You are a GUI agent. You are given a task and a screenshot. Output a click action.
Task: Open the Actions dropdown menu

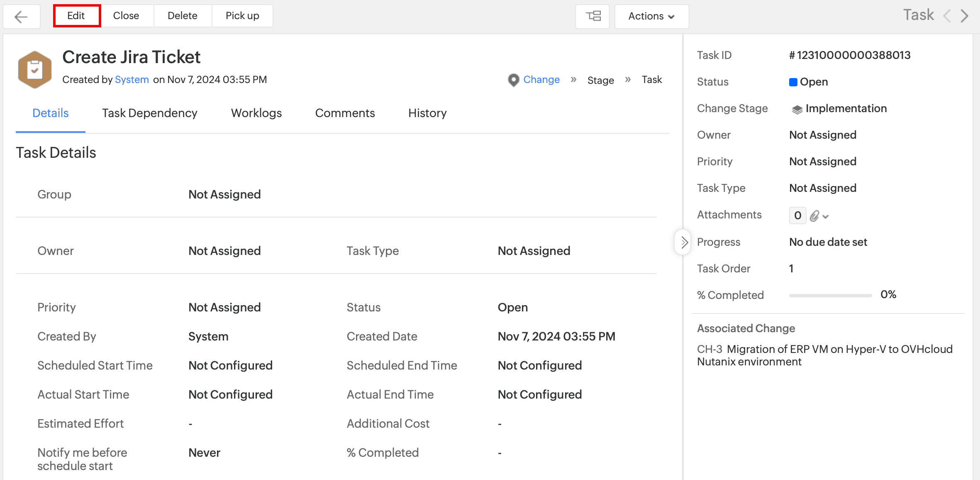651,16
